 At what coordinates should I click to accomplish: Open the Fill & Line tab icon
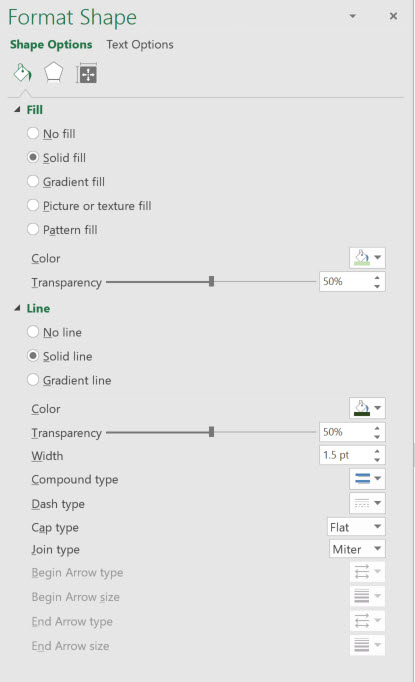tap(23, 73)
